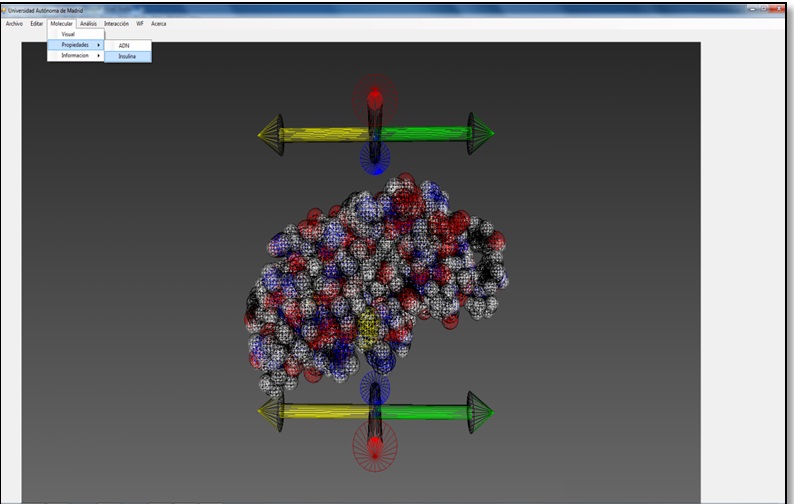Open the Acerca menu
This screenshot has height=504, width=794.
(x=158, y=24)
